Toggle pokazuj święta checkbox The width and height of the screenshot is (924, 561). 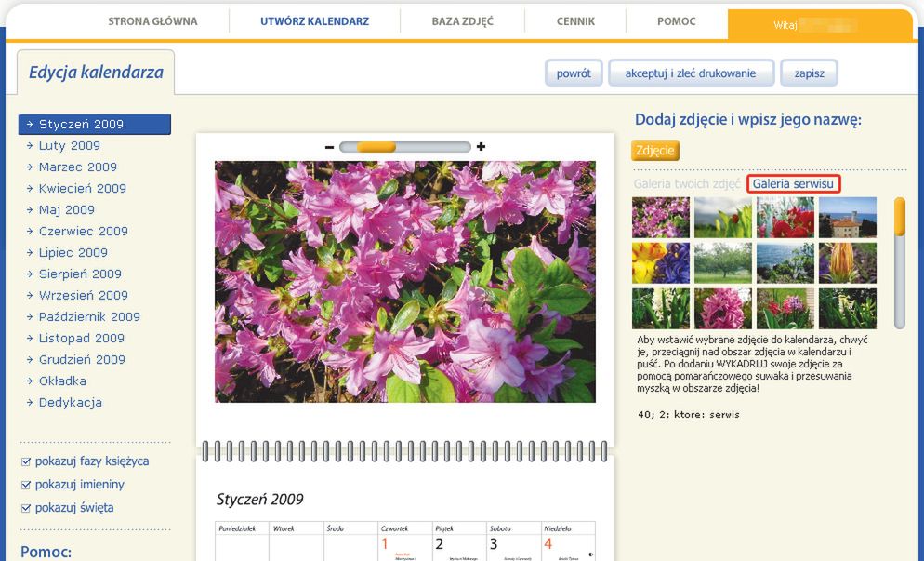[25, 508]
